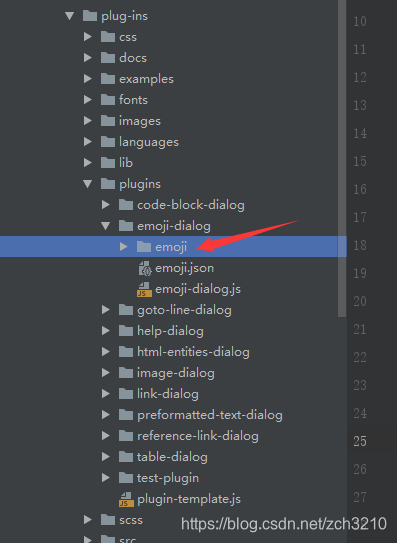Viewport: 397px width, 543px height.
Task: Expand the lib folder arrow
Action: 88,163
